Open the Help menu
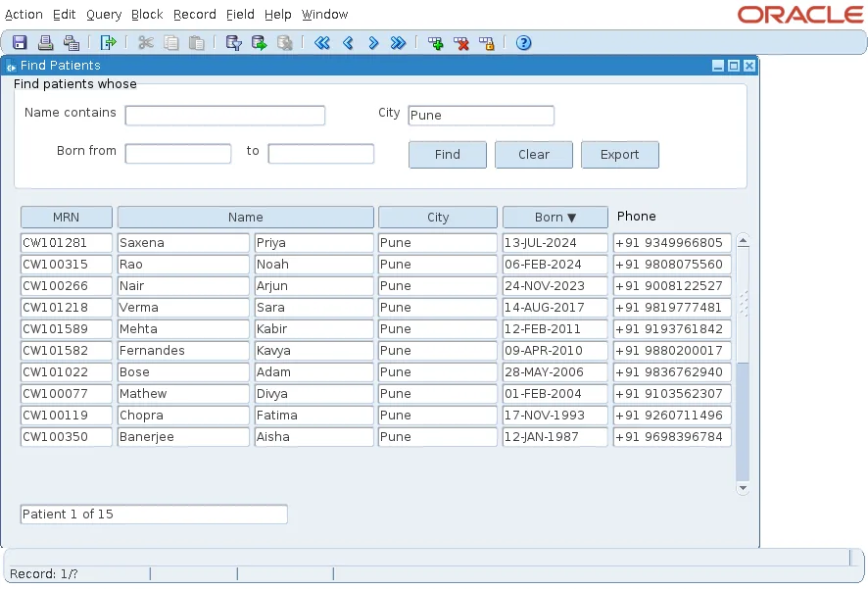868x589 pixels. [x=278, y=15]
